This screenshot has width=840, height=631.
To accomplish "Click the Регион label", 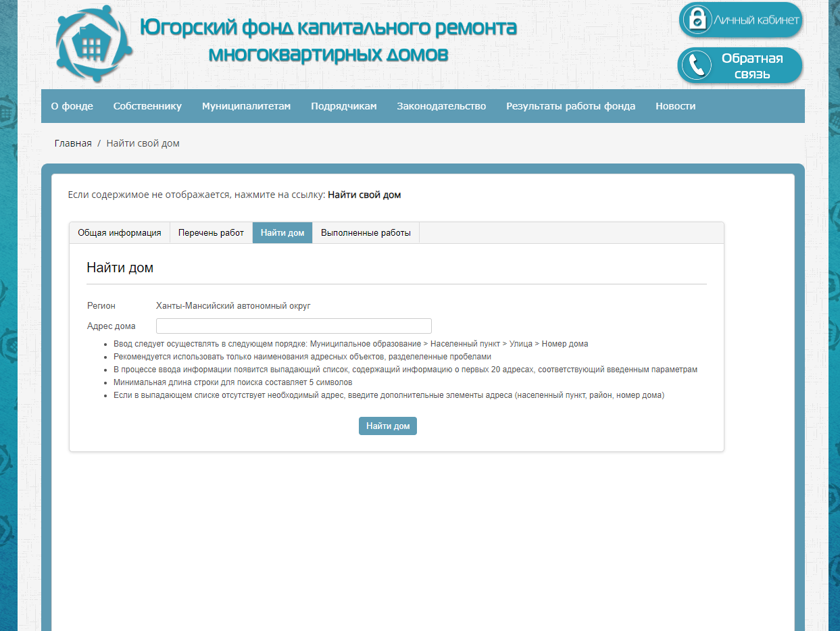I will click(x=101, y=306).
